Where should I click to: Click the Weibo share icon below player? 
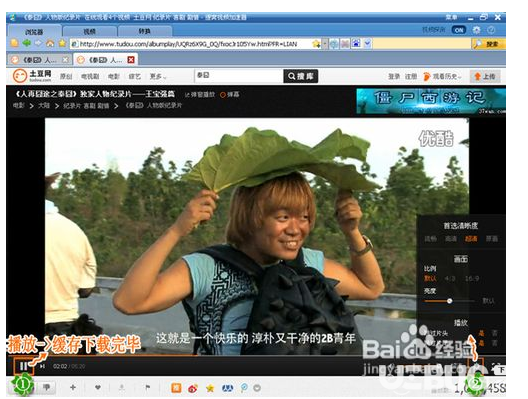(193, 388)
